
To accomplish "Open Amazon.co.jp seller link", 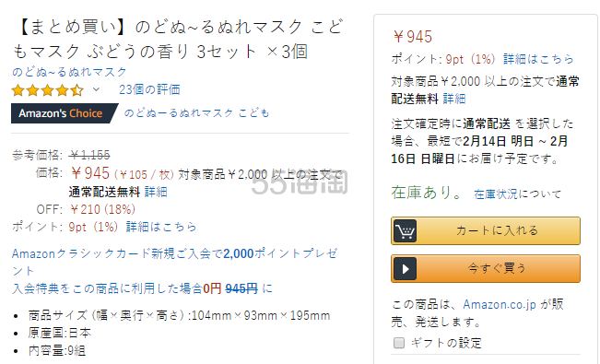I will click(500, 305).
